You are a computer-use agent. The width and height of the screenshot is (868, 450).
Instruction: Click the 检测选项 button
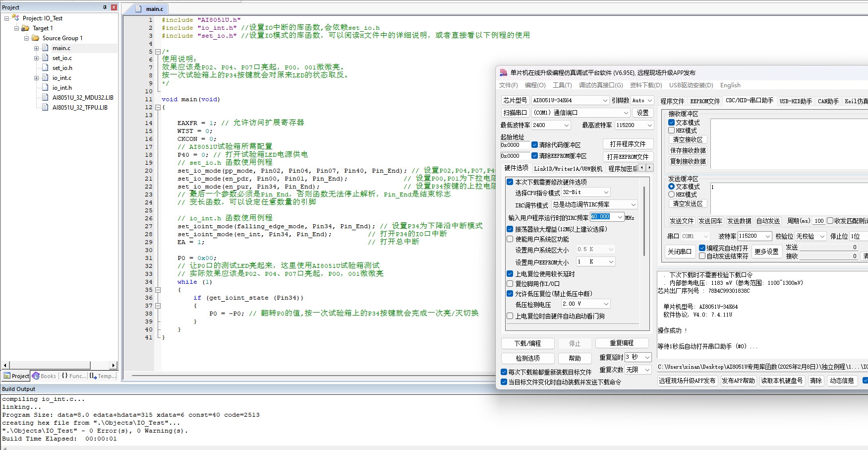(527, 358)
